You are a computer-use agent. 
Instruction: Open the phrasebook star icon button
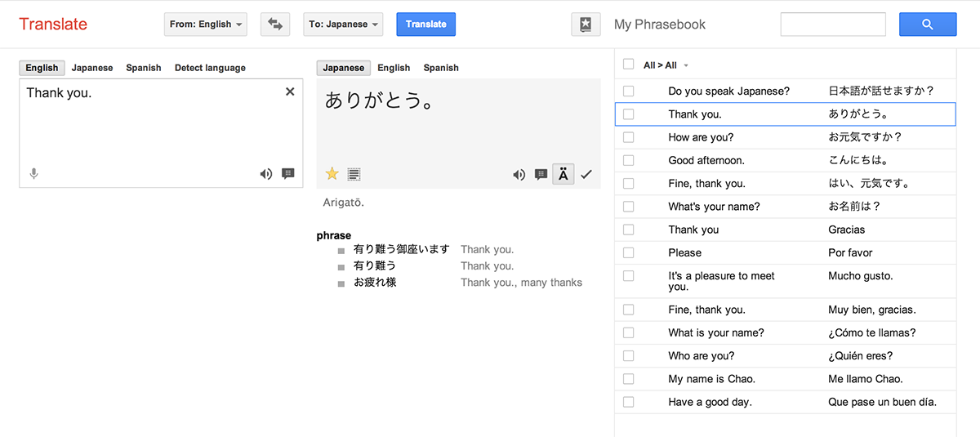(586, 25)
